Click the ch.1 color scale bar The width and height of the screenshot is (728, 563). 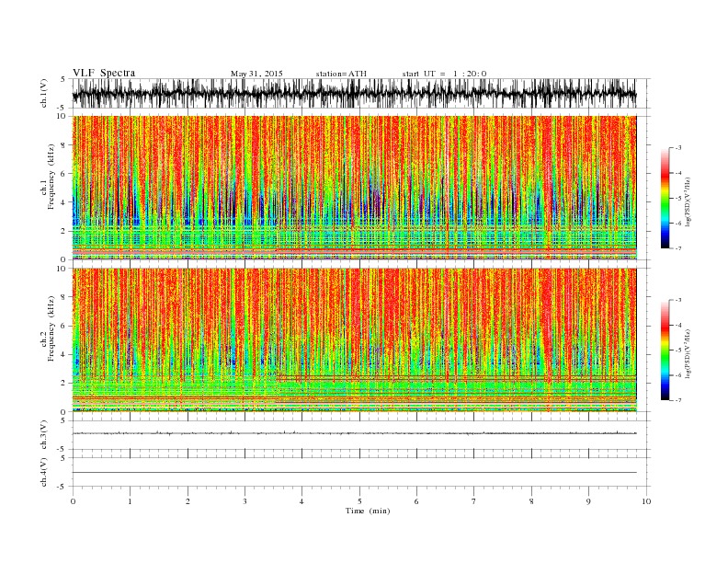(x=665, y=199)
